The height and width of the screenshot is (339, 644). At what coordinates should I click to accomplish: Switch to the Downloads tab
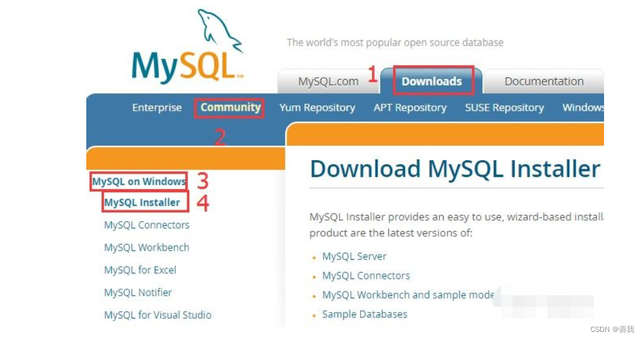(x=431, y=81)
